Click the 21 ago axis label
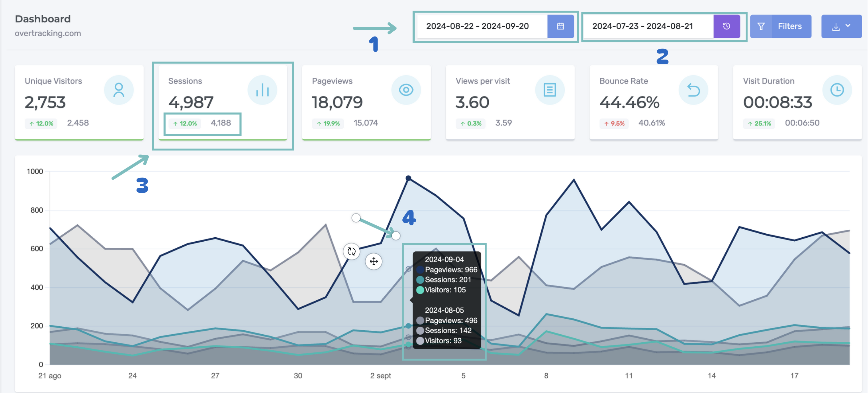 tap(50, 376)
